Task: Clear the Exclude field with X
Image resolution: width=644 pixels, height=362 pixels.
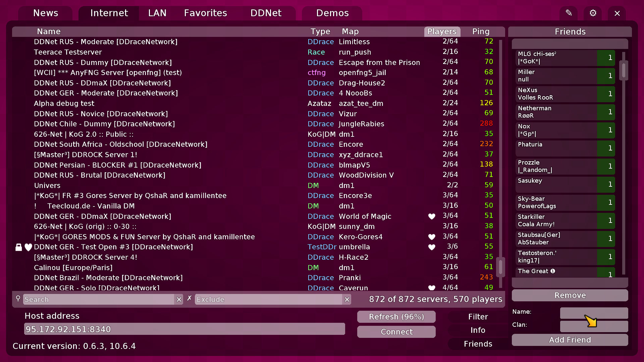Action: [347, 299]
